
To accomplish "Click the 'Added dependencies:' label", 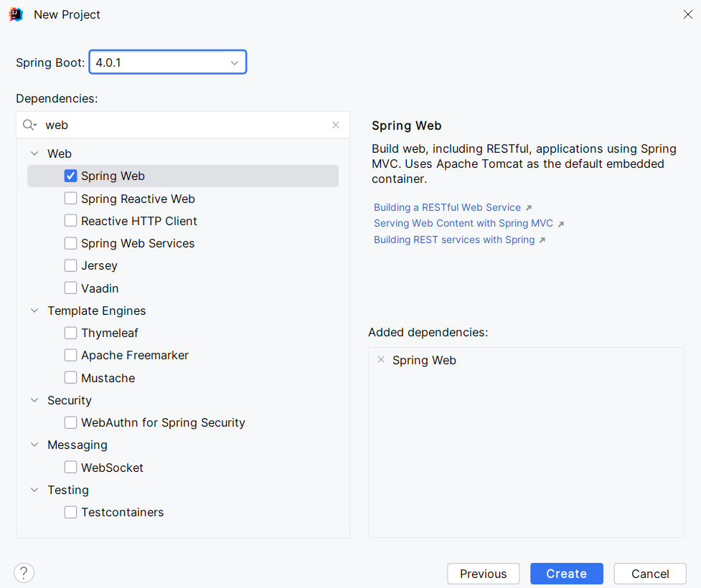I will click(428, 333).
